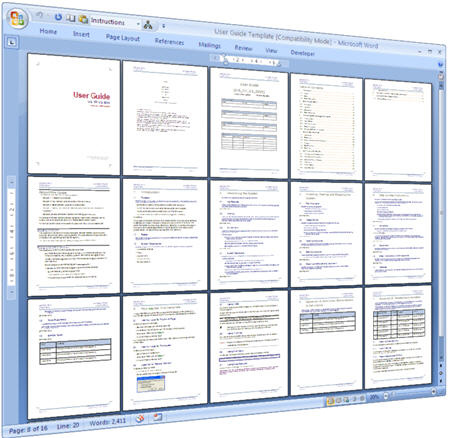Screen dimensions: 450x438
Task: Click the Words: 2,411 word count
Action: point(108,422)
